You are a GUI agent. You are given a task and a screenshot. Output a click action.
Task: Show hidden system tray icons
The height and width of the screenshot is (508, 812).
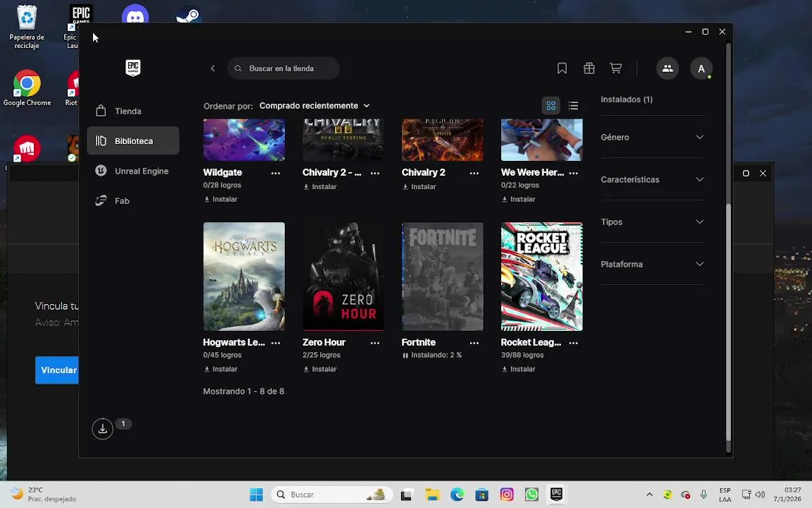(x=649, y=495)
